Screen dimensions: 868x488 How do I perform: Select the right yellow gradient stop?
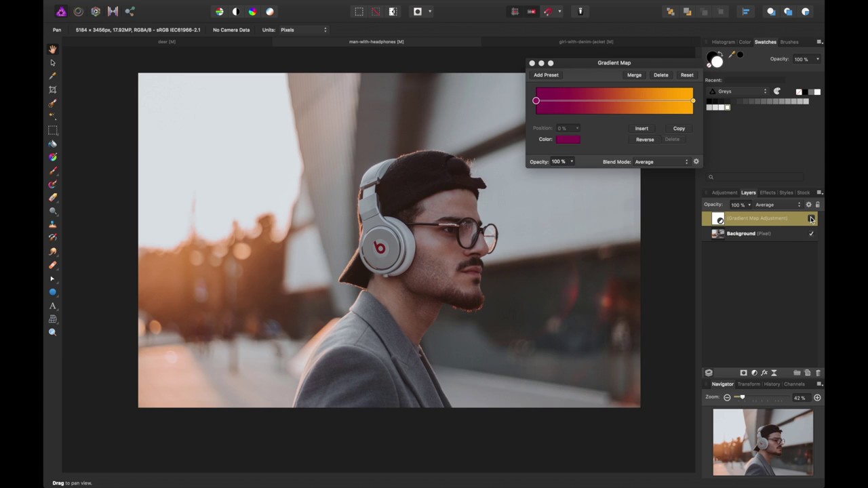pyautogui.click(x=692, y=101)
